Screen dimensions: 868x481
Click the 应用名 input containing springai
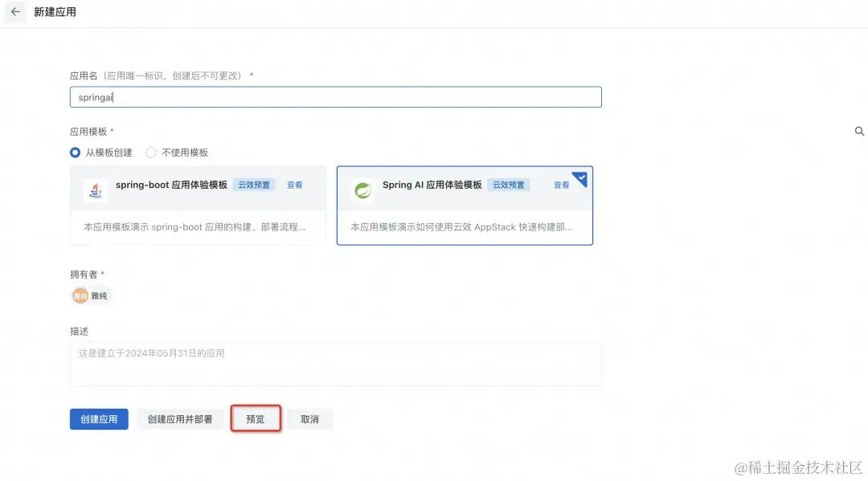pos(335,96)
